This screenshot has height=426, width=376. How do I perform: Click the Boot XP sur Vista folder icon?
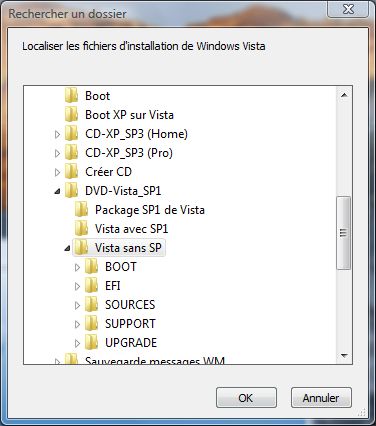tap(71, 114)
